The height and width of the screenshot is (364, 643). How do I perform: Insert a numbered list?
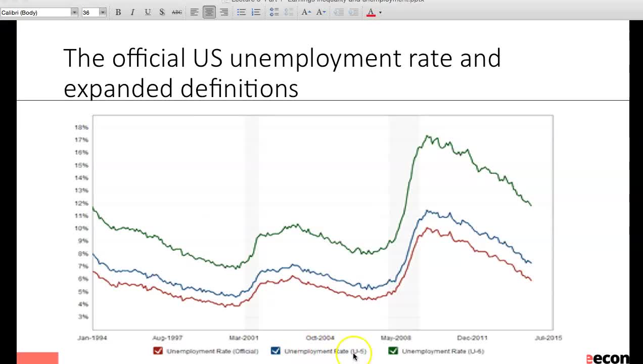tap(256, 12)
